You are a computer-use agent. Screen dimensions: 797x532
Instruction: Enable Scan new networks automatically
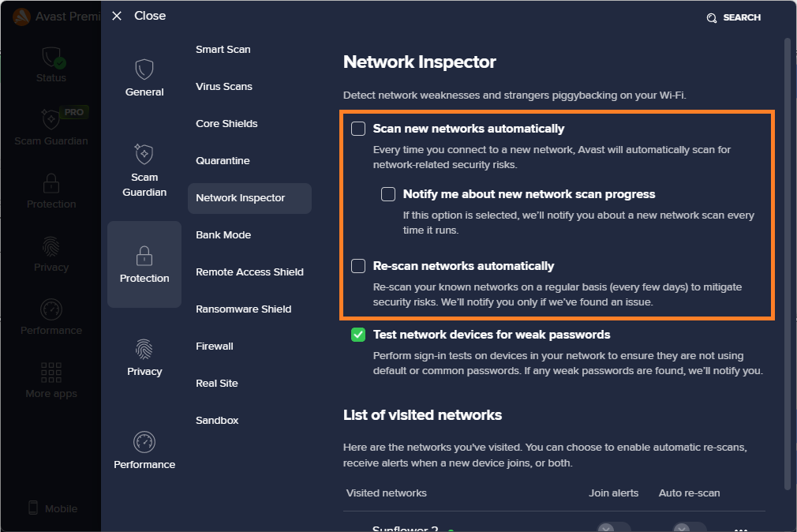tap(358, 129)
